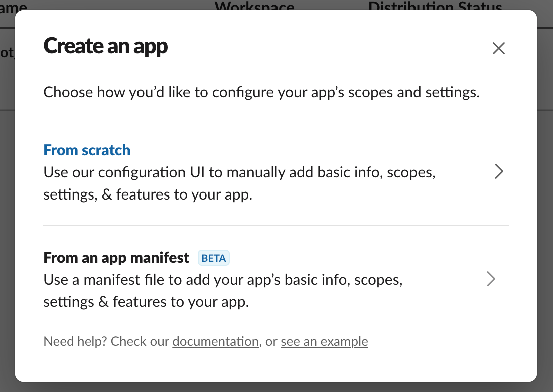The width and height of the screenshot is (553, 392).
Task: Open the see an example link
Action: pos(324,342)
